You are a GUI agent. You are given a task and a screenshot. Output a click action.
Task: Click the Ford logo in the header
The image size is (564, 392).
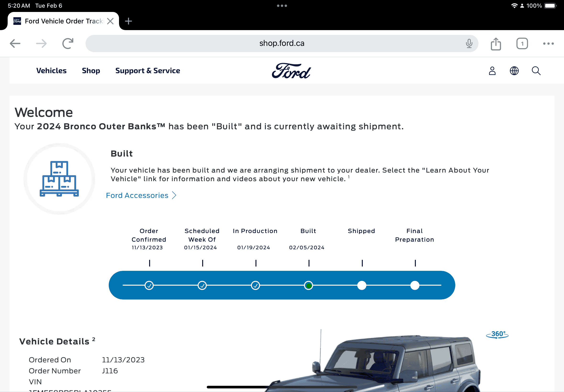291,71
